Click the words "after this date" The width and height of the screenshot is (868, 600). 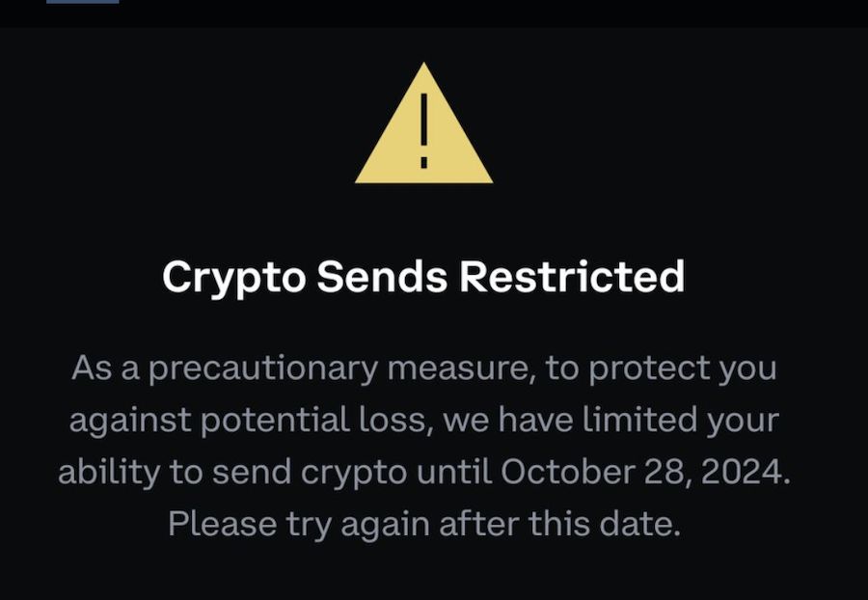(560, 525)
